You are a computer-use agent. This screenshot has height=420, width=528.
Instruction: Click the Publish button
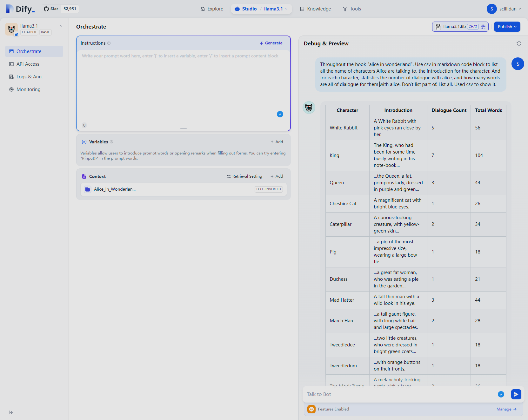click(507, 27)
